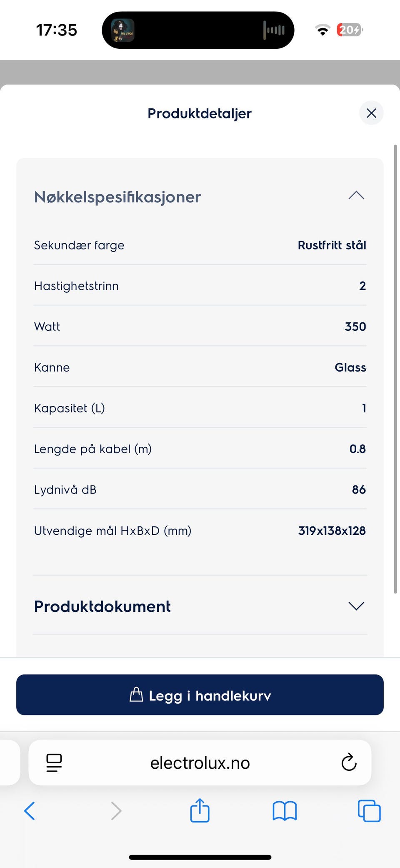Show all open Safari tabs

click(x=369, y=811)
